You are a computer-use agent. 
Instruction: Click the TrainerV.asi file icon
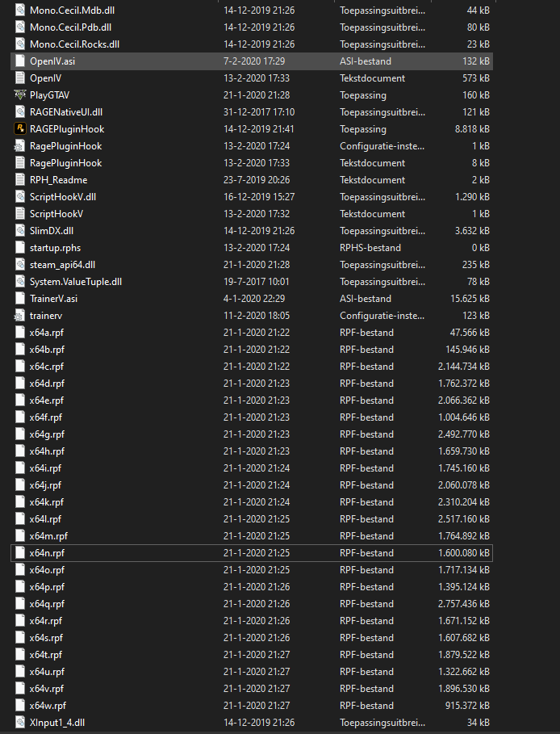[x=19, y=299]
